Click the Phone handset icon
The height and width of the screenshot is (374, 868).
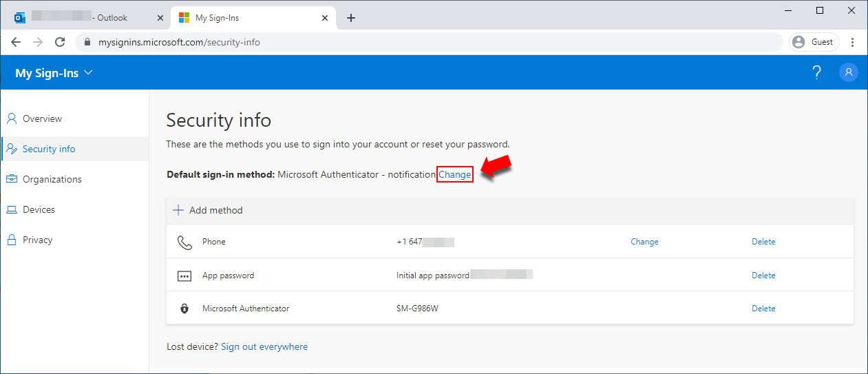(184, 242)
